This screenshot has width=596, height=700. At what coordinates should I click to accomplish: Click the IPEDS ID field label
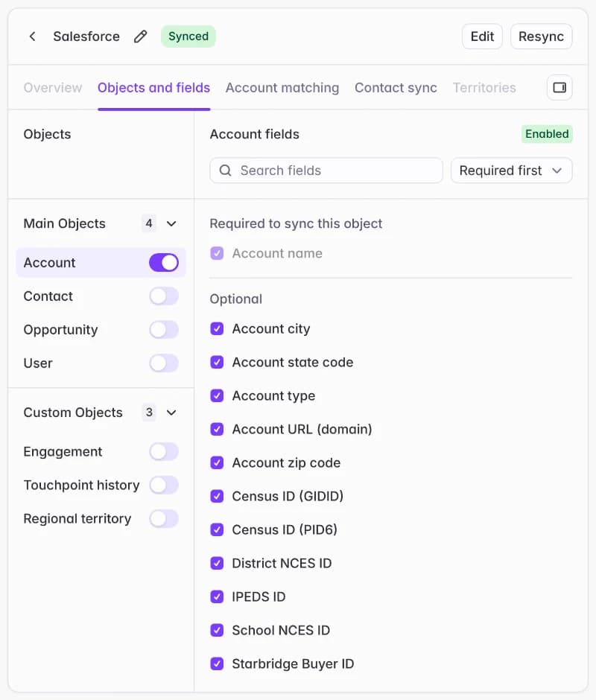tap(259, 596)
